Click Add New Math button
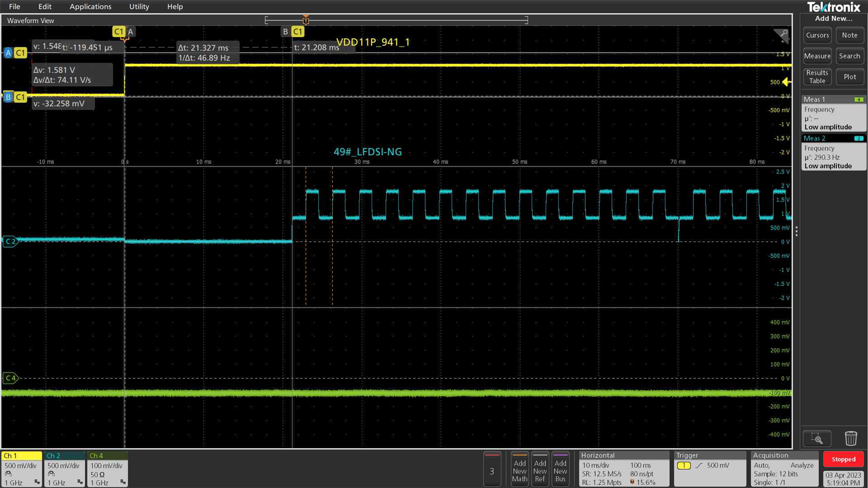 click(520, 469)
